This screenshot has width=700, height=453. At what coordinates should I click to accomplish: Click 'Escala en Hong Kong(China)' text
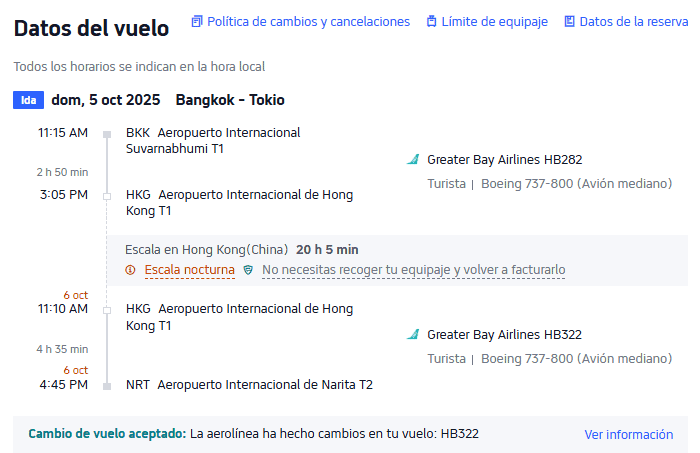pyautogui.click(x=207, y=250)
